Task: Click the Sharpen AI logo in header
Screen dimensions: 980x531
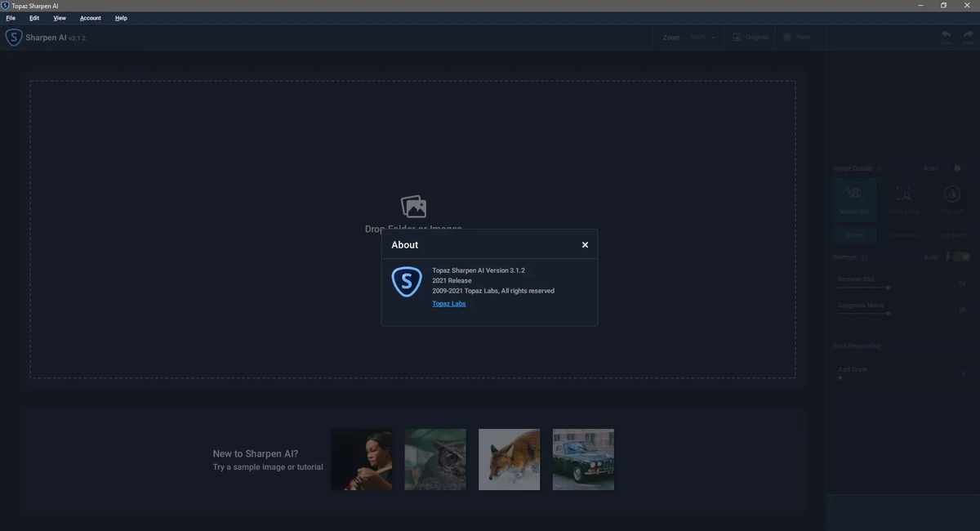Action: (13, 38)
